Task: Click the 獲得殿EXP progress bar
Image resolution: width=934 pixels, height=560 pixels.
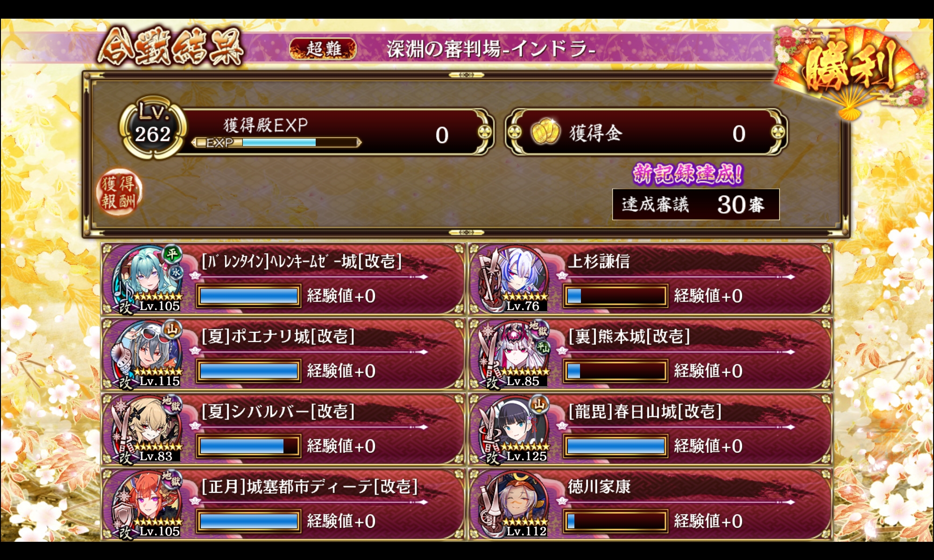Action: coord(276,142)
